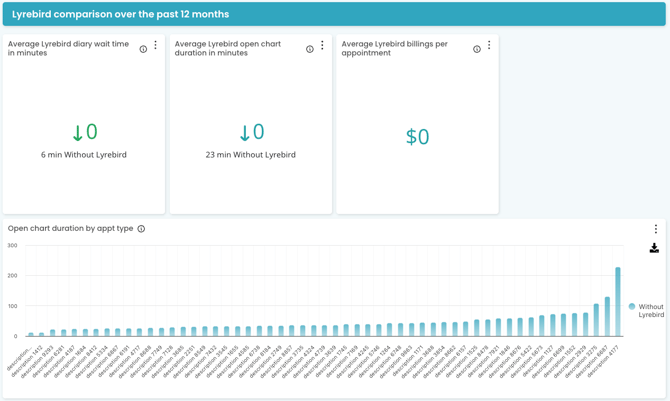Screen dimensions: 670x401
Task: Click the x-axis label description 4177
Action: click(603, 361)
